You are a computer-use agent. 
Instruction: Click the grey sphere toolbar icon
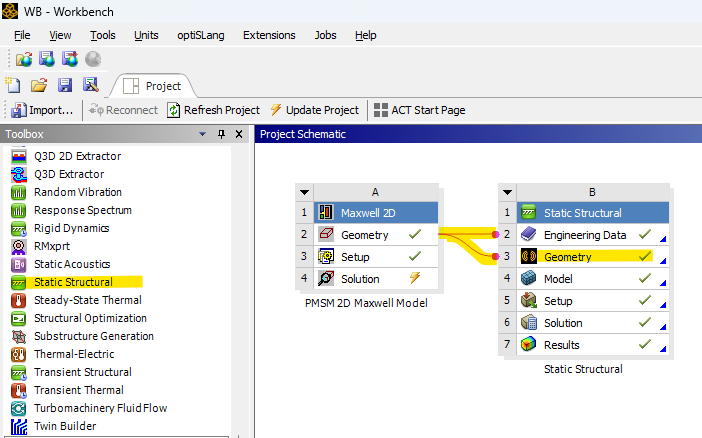(x=93, y=59)
